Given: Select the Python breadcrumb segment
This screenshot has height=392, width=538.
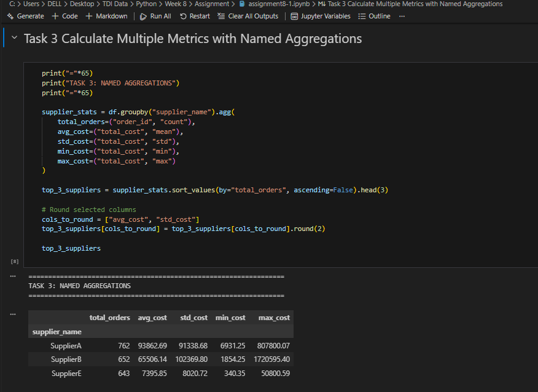Looking at the screenshot, I should click(146, 4).
